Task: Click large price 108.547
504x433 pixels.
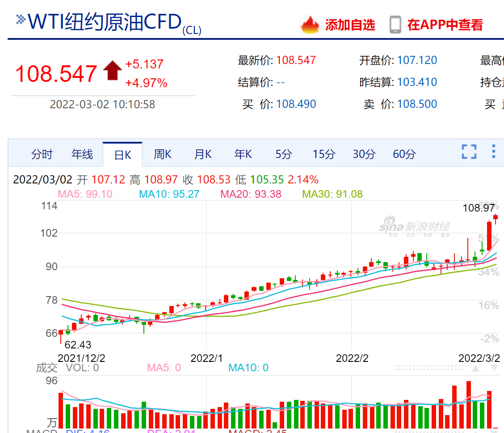Action: (56, 74)
